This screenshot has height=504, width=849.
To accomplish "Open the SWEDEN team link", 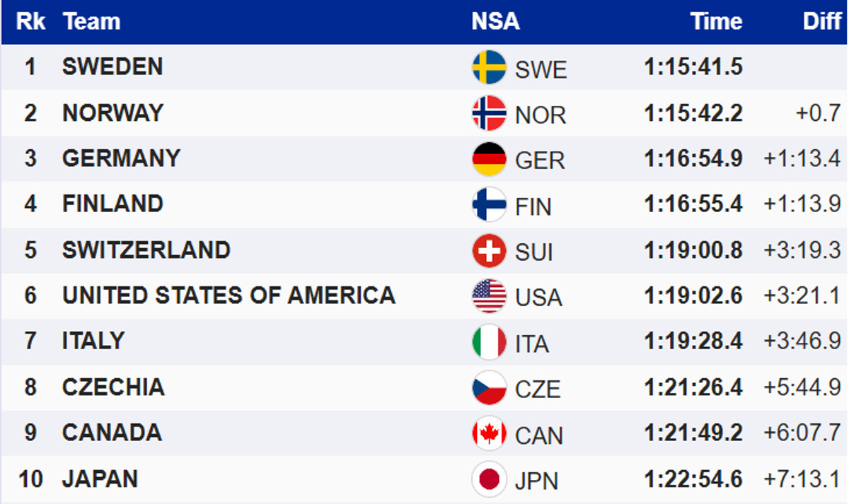I will click(112, 67).
